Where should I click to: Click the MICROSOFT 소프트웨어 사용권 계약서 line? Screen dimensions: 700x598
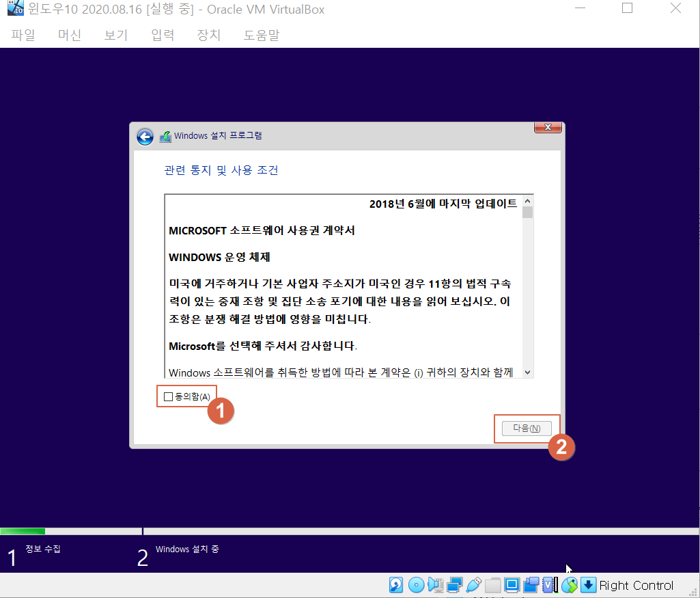click(262, 230)
